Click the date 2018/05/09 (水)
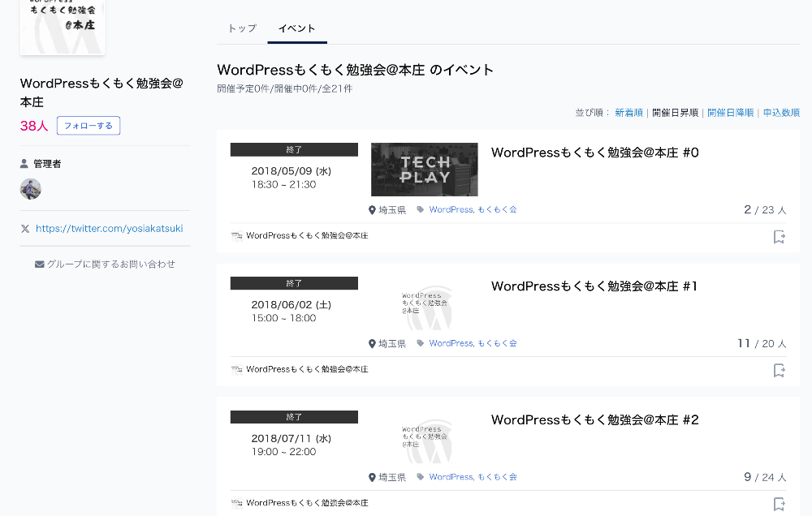This screenshot has width=812, height=516. pos(291,171)
